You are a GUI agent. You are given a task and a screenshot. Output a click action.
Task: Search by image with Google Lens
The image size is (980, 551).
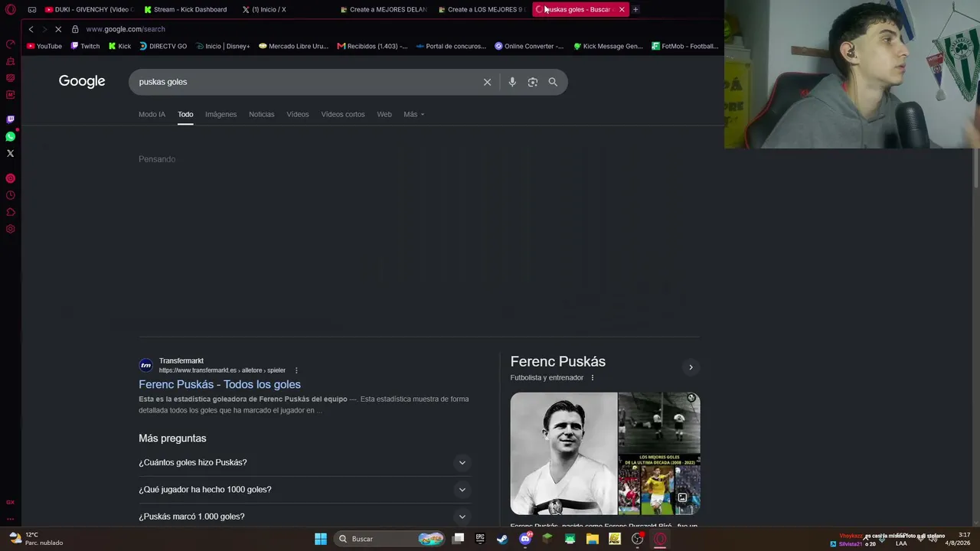pyautogui.click(x=533, y=82)
